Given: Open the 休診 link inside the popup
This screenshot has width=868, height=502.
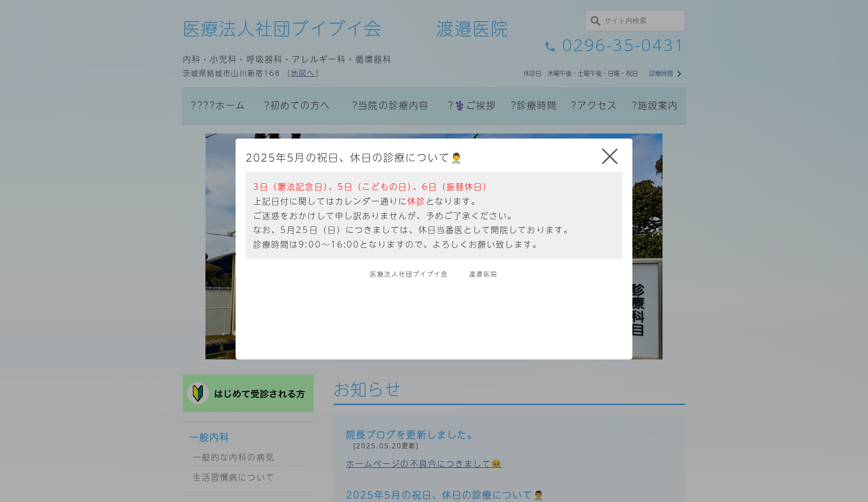Looking at the screenshot, I should [x=415, y=201].
